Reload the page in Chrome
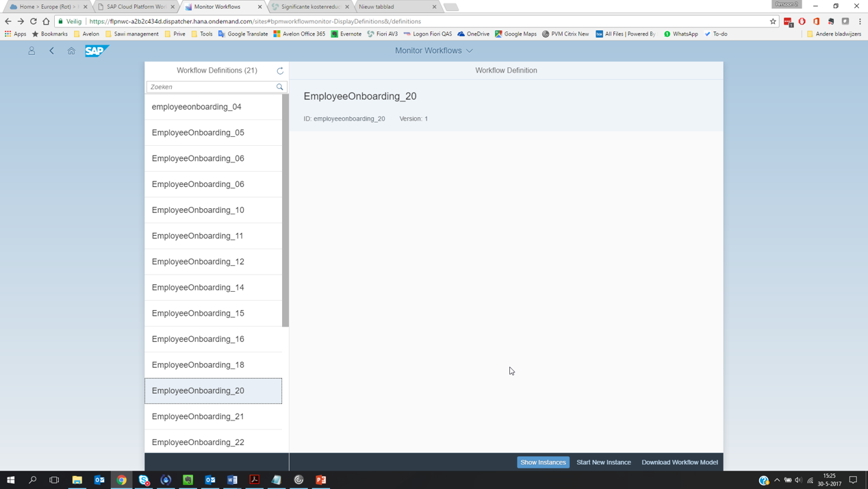 point(33,21)
